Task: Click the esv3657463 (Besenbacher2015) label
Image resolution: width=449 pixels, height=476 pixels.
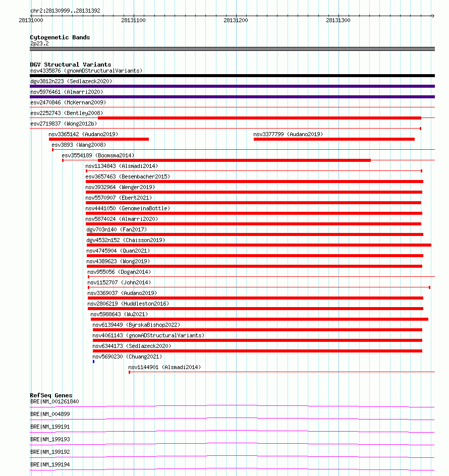Action: click(128, 176)
